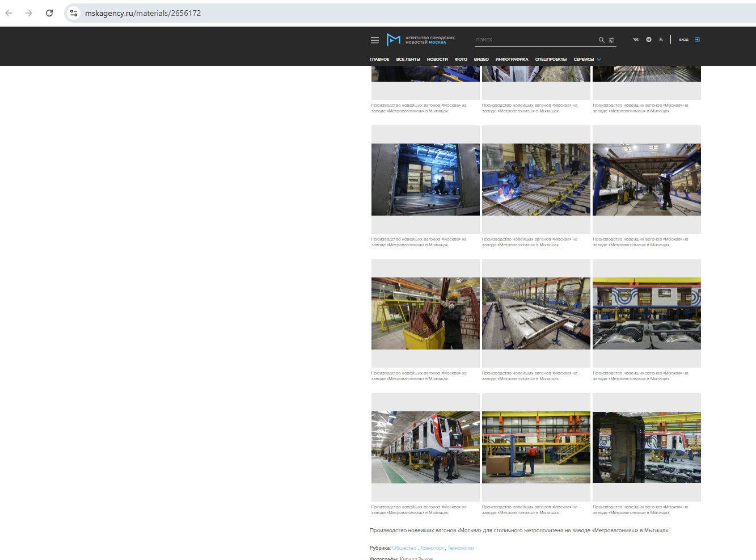This screenshot has width=756, height=560.
Task: Open the Фото section
Action: 461,60
